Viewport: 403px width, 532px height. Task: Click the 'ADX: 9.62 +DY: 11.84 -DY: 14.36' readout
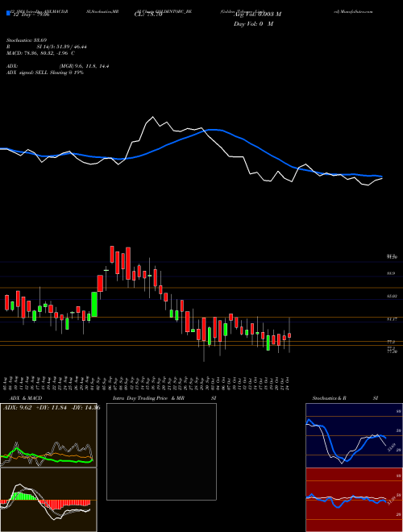pyautogui.click(x=52, y=408)
